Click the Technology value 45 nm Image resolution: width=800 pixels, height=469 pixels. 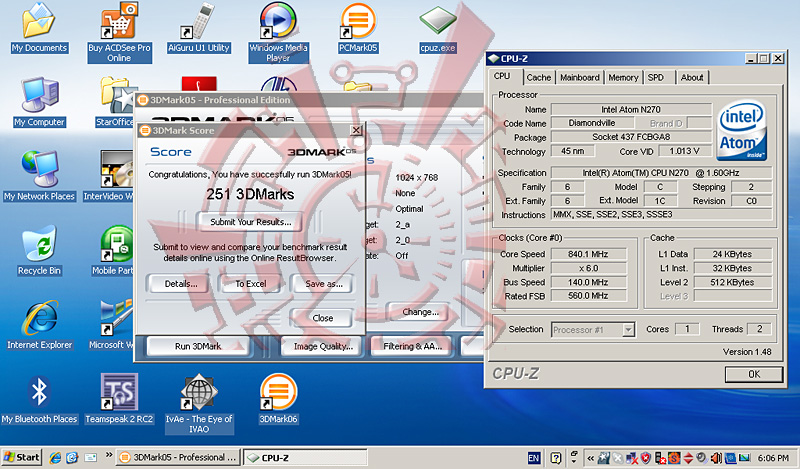(x=573, y=151)
